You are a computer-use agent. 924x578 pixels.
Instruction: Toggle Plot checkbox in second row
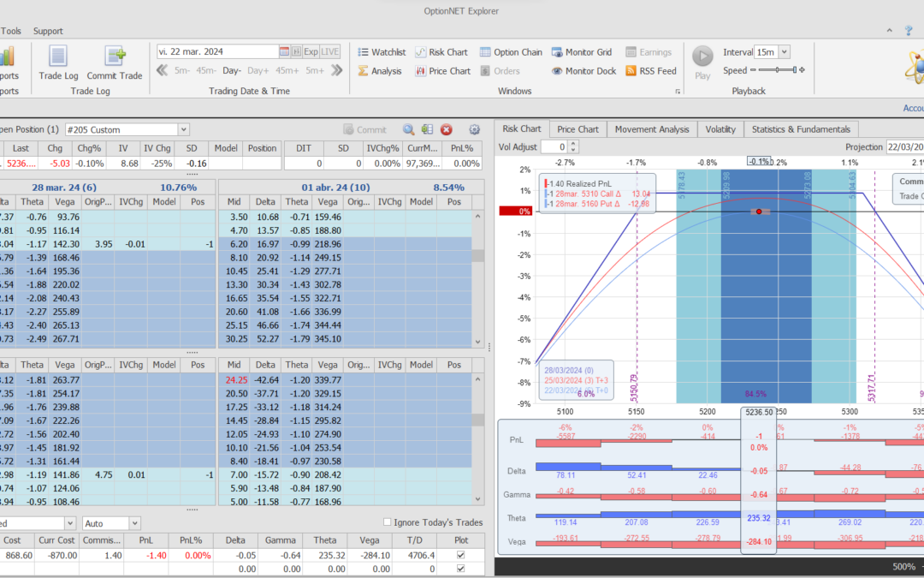point(462,569)
